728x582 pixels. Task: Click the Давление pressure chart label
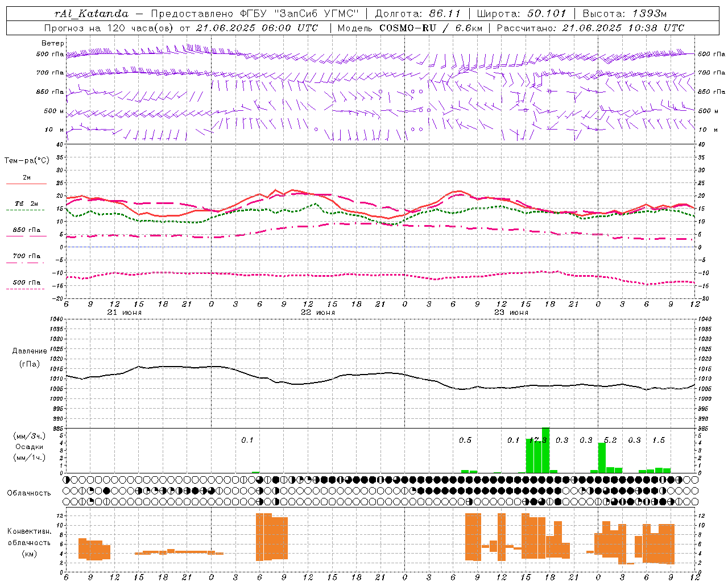[x=30, y=351]
